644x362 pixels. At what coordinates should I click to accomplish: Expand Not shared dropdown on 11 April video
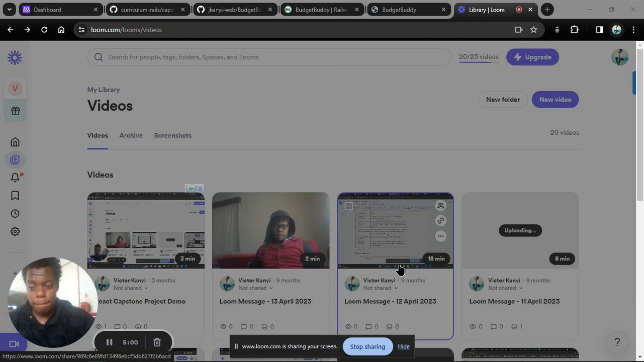tap(505, 288)
